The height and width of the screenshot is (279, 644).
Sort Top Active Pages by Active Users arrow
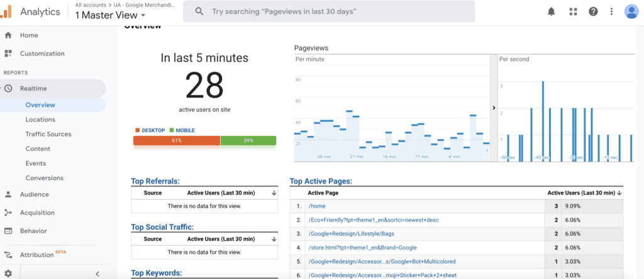point(619,193)
